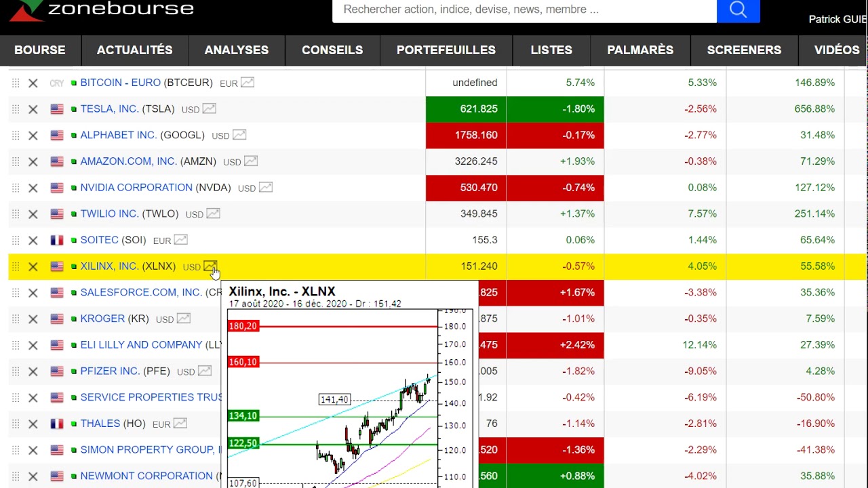Grab the drag handle of Kroger row

click(x=15, y=319)
